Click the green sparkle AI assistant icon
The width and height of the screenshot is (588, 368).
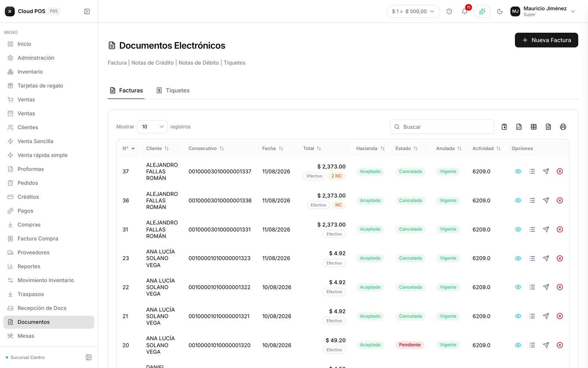[482, 11]
